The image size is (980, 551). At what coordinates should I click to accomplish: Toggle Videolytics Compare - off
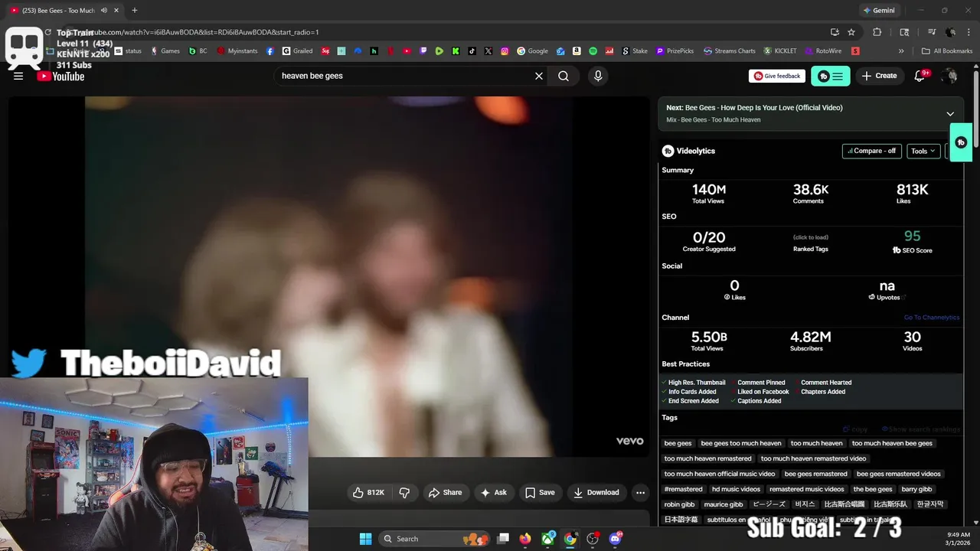click(x=871, y=151)
